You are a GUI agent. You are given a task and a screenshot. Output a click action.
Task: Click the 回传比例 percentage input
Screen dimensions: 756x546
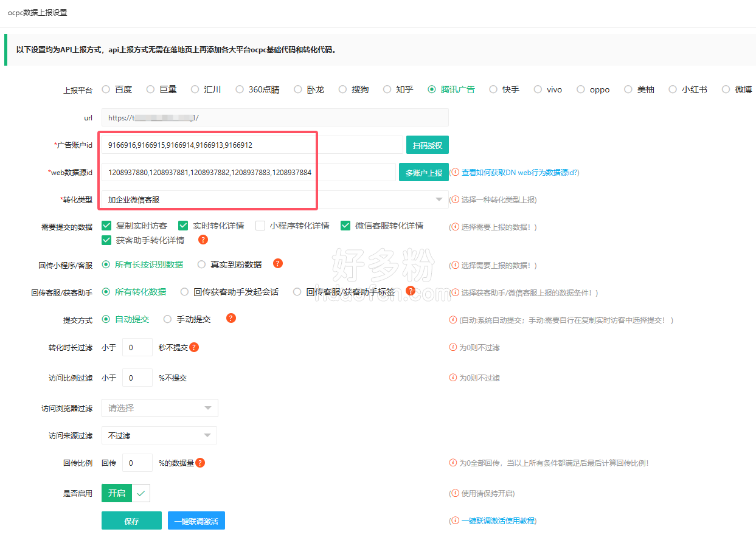click(137, 463)
